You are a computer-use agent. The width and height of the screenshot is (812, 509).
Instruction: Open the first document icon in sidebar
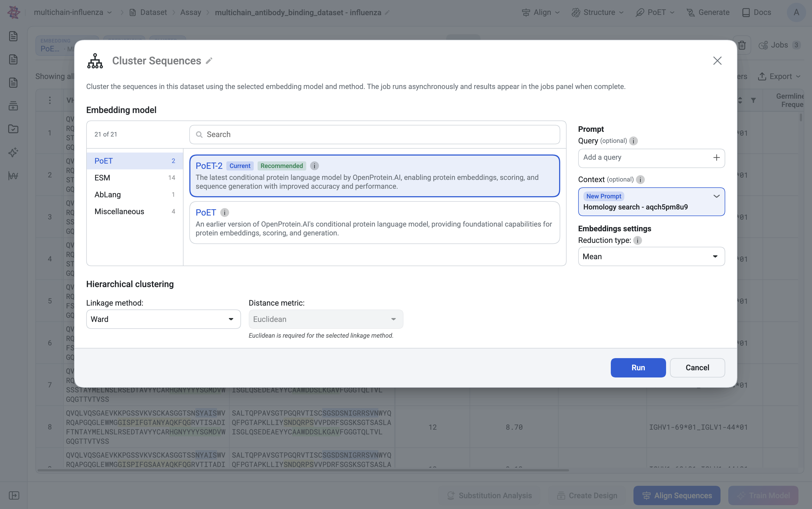click(13, 36)
